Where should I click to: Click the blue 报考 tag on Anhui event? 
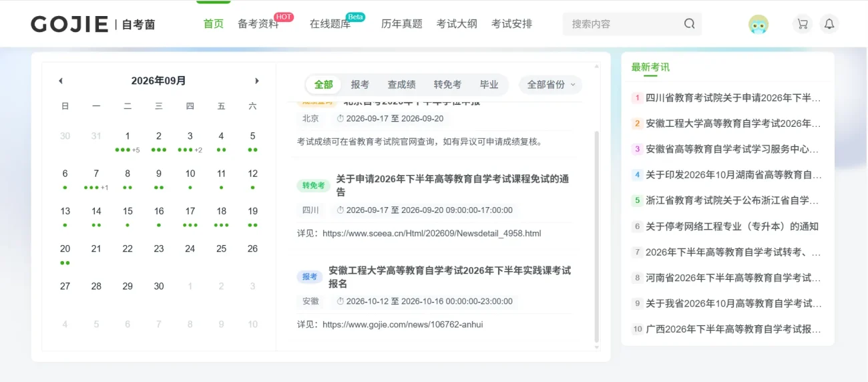[310, 276]
